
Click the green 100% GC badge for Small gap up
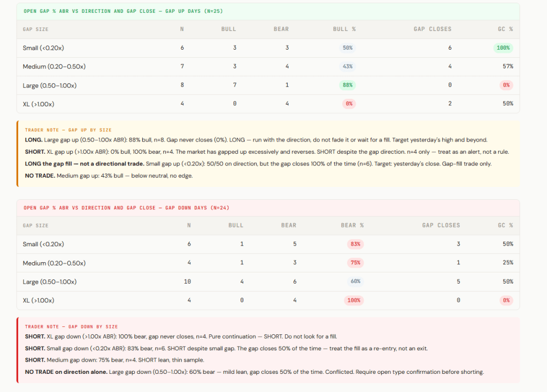tap(503, 48)
